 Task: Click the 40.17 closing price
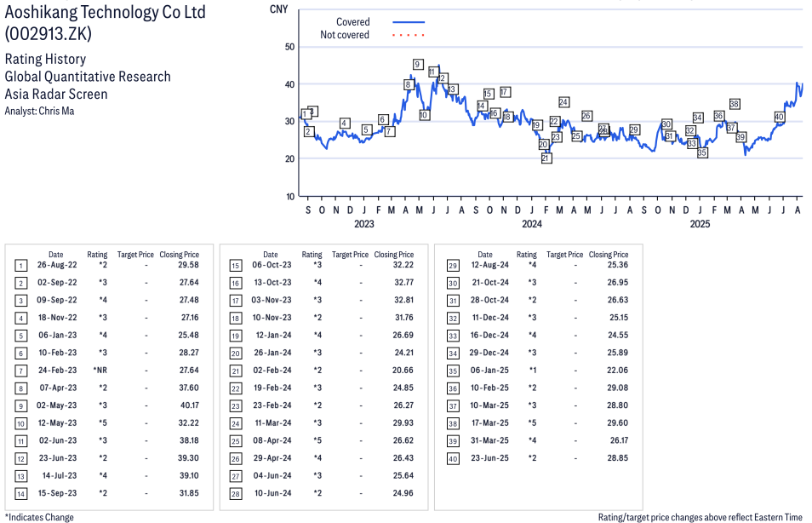pos(190,405)
